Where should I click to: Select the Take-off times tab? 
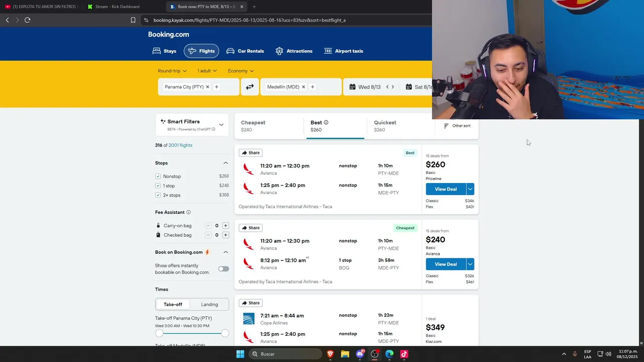[x=173, y=304]
